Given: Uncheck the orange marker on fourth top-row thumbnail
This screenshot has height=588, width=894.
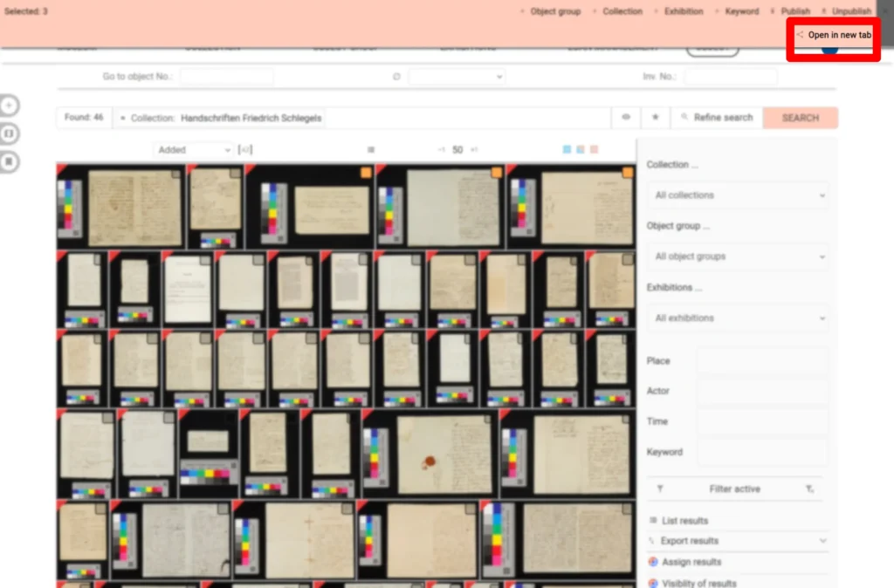Looking at the screenshot, I should 497,172.
